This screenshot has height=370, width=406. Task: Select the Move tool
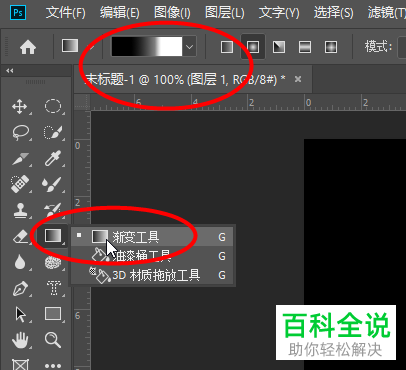(20, 107)
